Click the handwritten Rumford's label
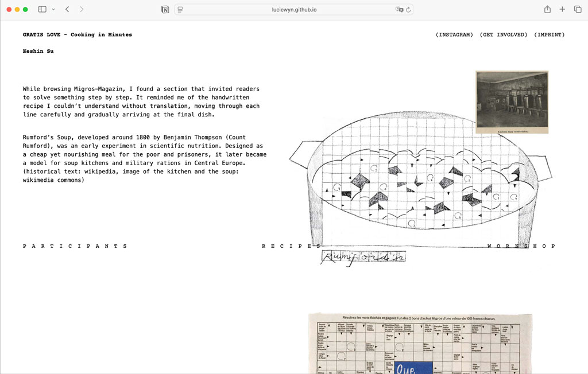588x374 pixels. point(363,257)
